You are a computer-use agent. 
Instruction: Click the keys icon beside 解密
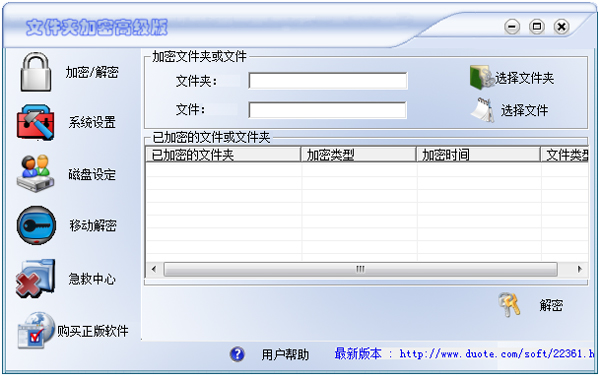tap(509, 305)
